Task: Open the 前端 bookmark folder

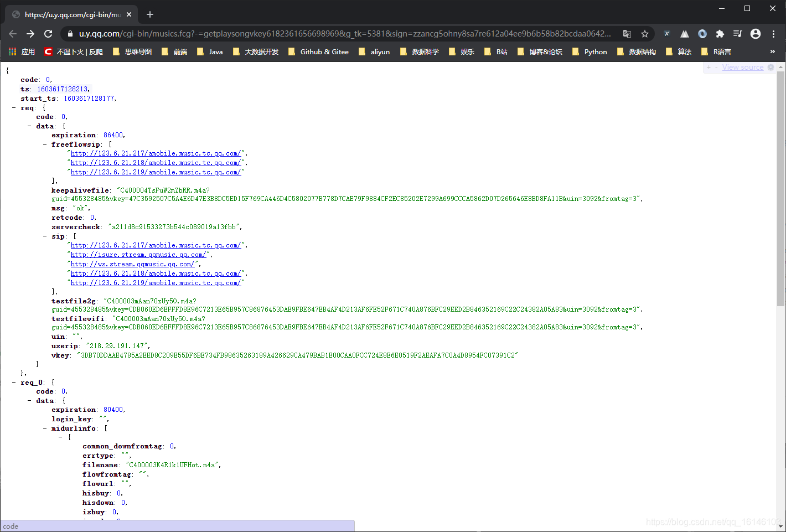Action: point(174,51)
